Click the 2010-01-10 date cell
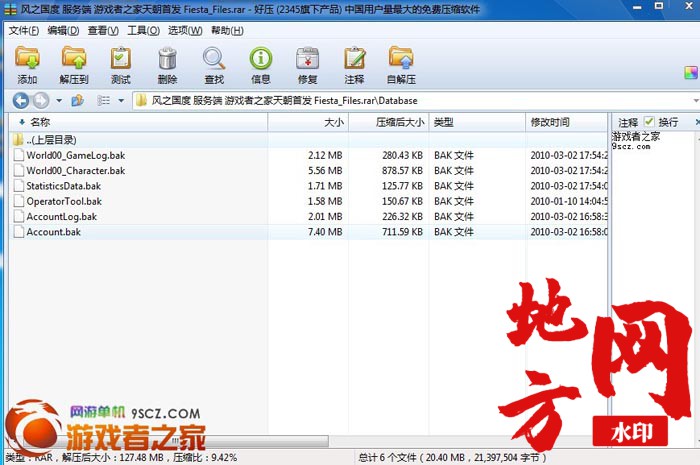700x465 pixels. [x=569, y=201]
